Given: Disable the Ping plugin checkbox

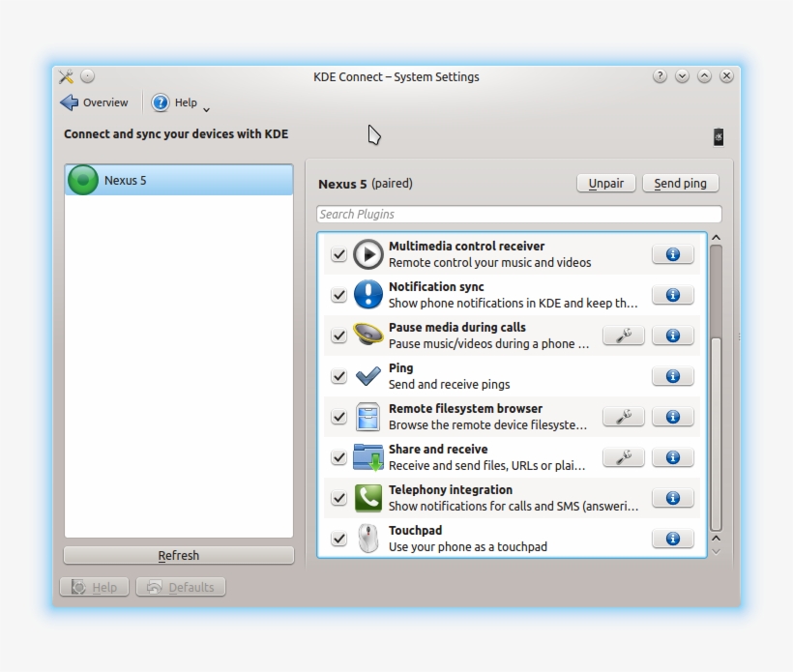Looking at the screenshot, I should [x=338, y=377].
